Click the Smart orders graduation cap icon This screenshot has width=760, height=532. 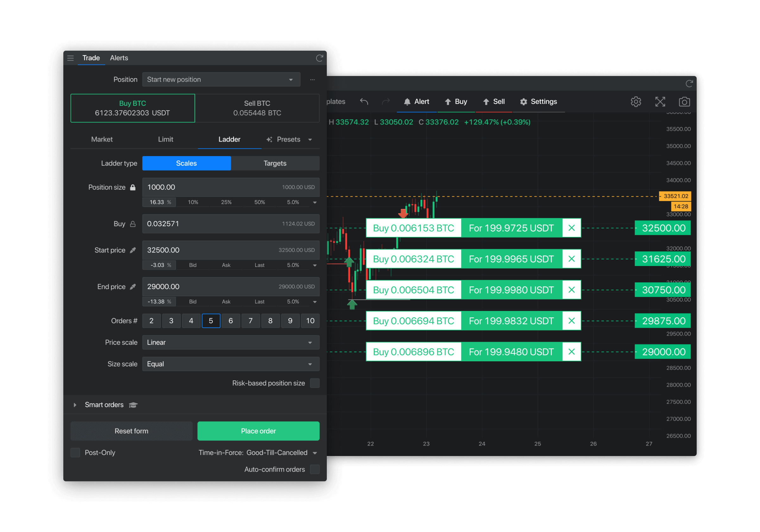133,405
